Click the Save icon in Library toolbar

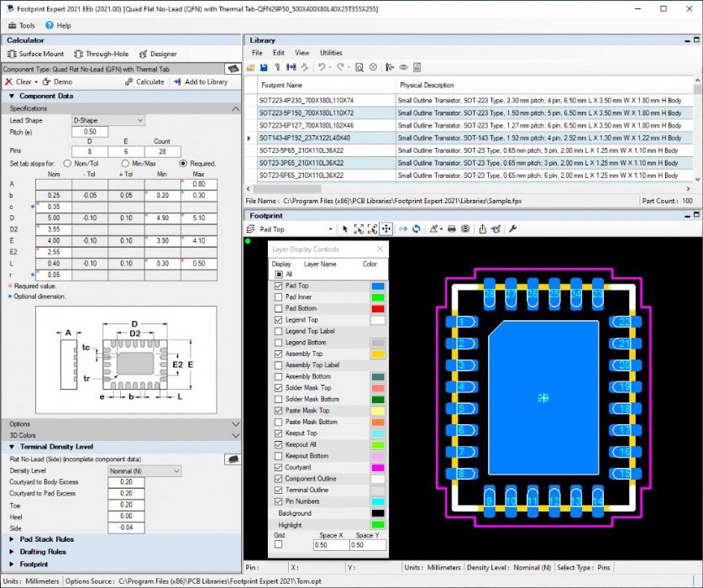coord(264,67)
